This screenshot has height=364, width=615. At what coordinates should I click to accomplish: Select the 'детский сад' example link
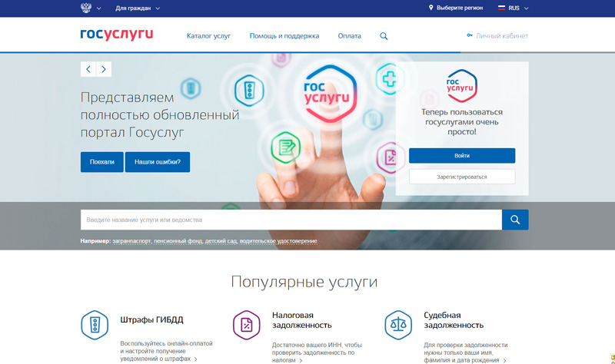click(x=221, y=241)
